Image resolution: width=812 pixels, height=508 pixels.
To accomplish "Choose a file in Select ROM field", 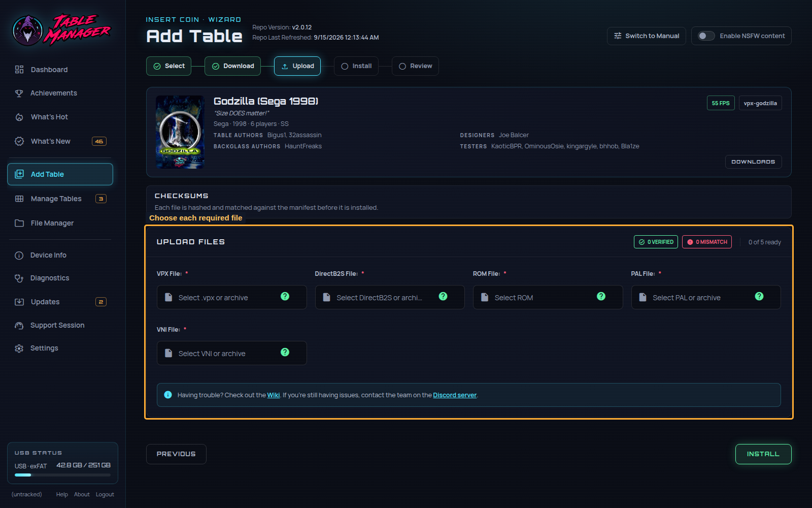I will [548, 297].
